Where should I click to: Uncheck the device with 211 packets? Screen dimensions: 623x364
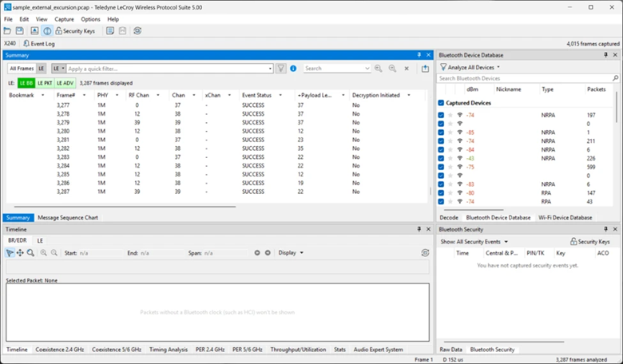441,141
